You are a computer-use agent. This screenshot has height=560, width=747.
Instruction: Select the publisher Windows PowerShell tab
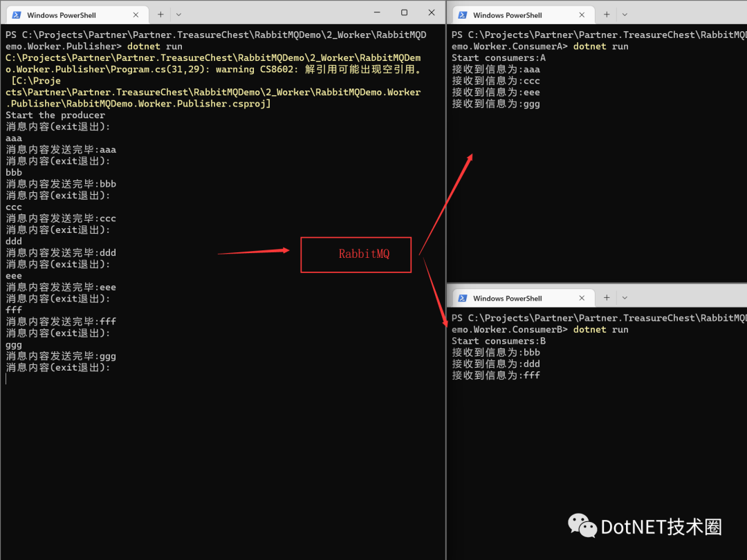pos(77,15)
